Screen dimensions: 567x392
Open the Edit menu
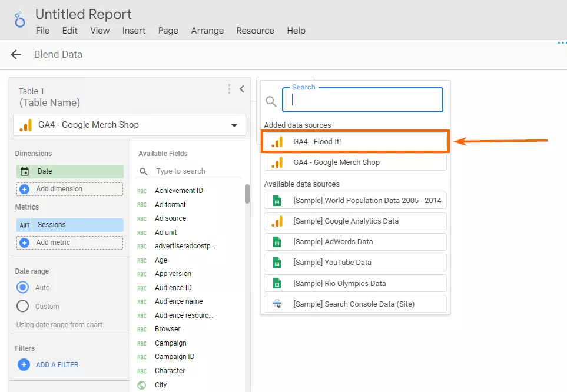(x=70, y=31)
